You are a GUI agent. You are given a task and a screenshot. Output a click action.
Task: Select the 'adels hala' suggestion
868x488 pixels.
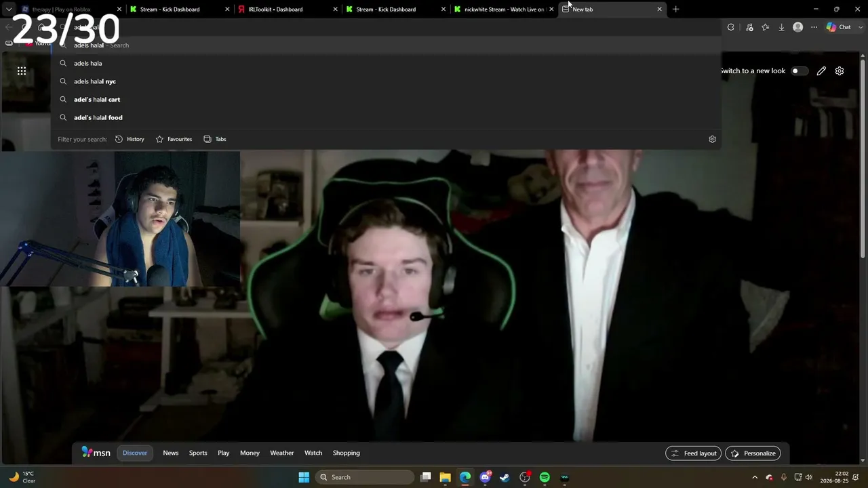coord(386,63)
